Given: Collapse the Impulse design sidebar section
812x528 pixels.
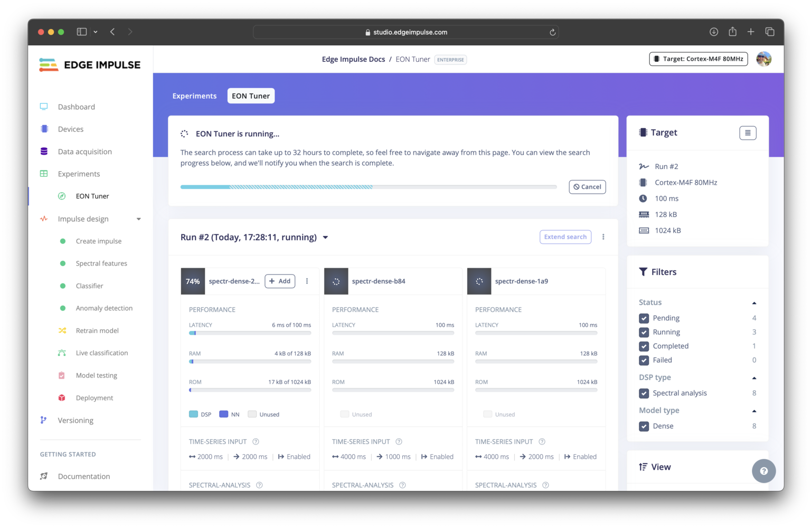Looking at the screenshot, I should coord(138,219).
